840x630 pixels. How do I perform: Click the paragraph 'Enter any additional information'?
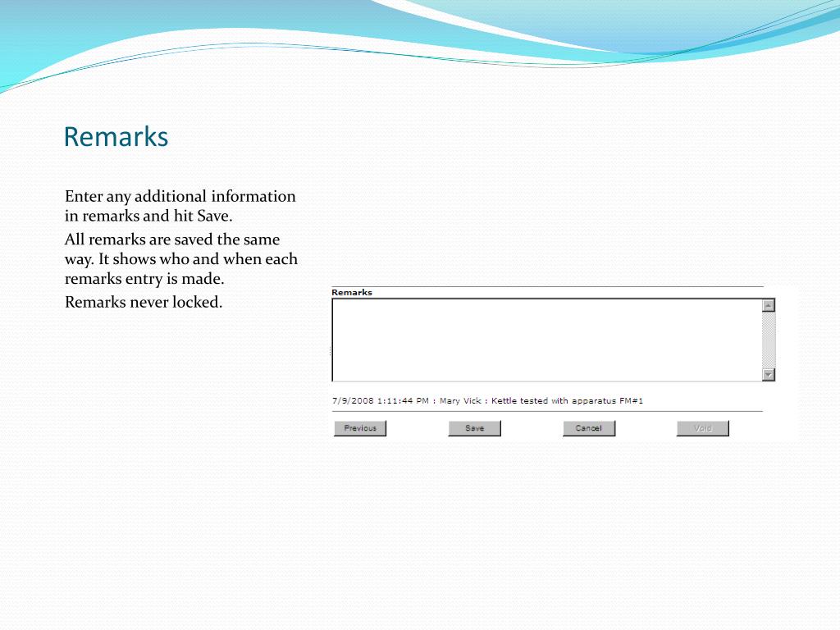tap(180, 206)
